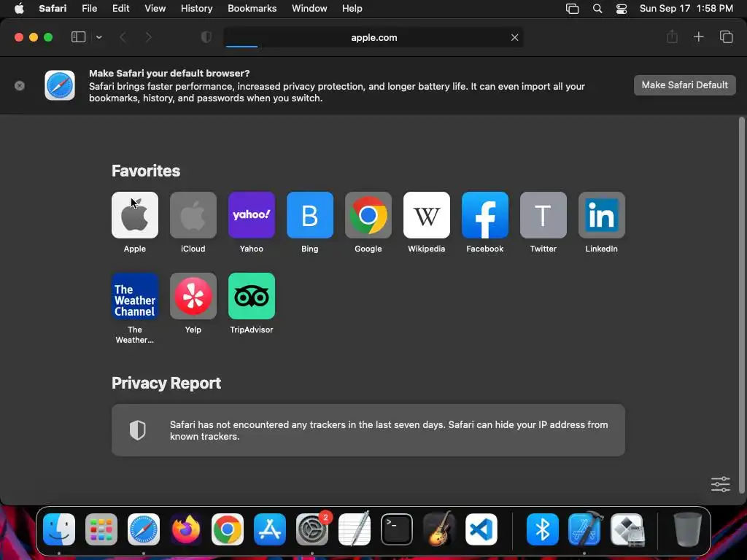
Task: Open start page customization settings
Action: (x=720, y=484)
